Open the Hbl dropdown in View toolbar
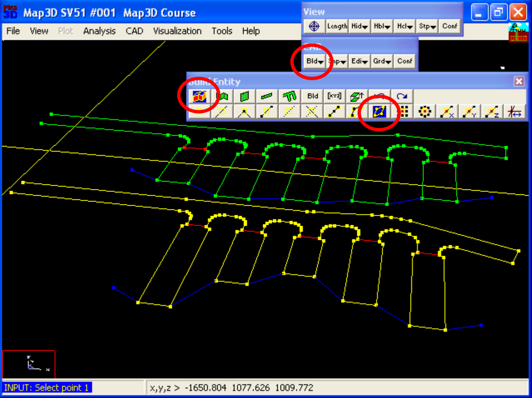Image resolution: width=532 pixels, height=398 pixels. pos(382,26)
